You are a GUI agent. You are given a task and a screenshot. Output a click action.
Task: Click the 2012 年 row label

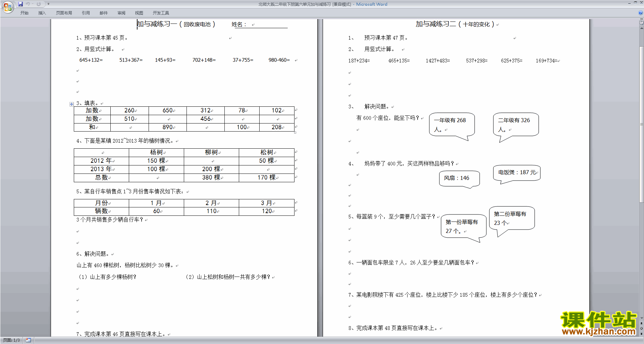pyautogui.click(x=101, y=161)
